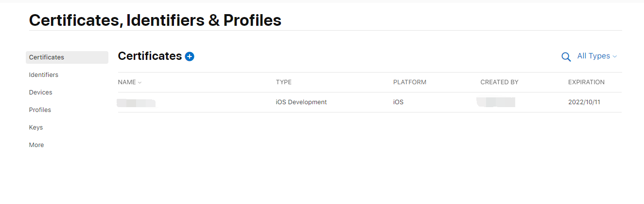644x204 pixels.
Task: Open the blurred certificate name in the row
Action: pos(136,102)
